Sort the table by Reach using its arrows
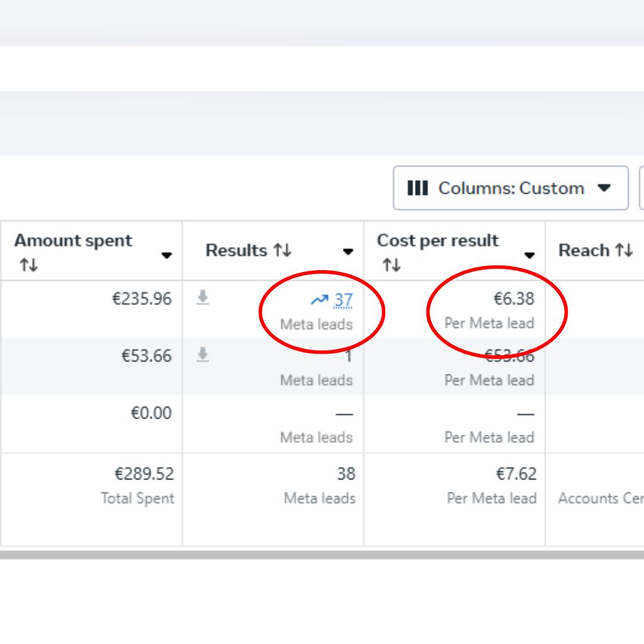The image size is (644, 644). click(624, 250)
